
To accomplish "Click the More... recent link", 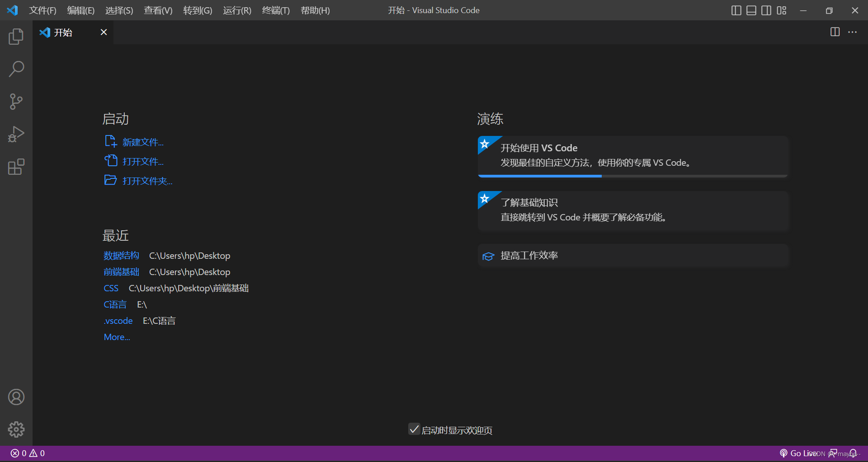I will 117,337.
